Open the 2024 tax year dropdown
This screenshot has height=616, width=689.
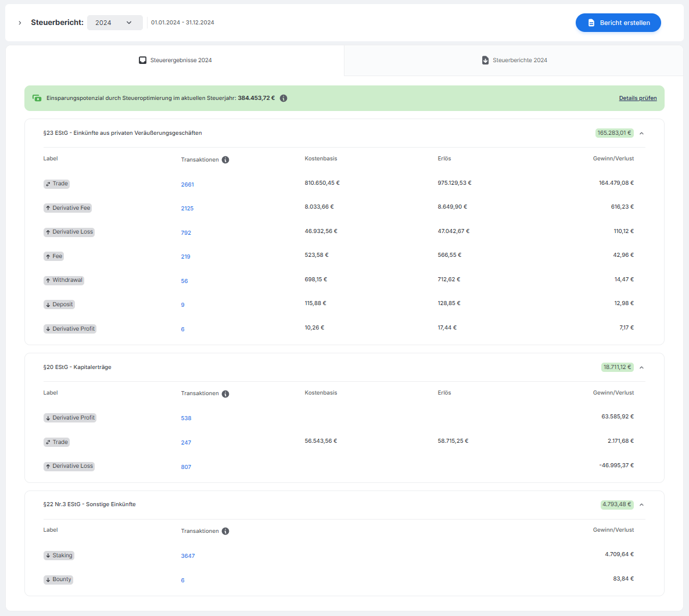114,23
